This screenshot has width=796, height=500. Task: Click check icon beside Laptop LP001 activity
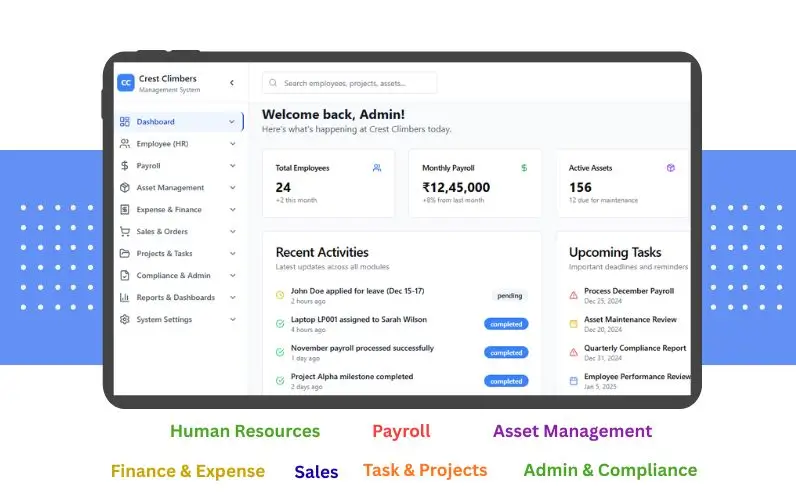point(280,324)
